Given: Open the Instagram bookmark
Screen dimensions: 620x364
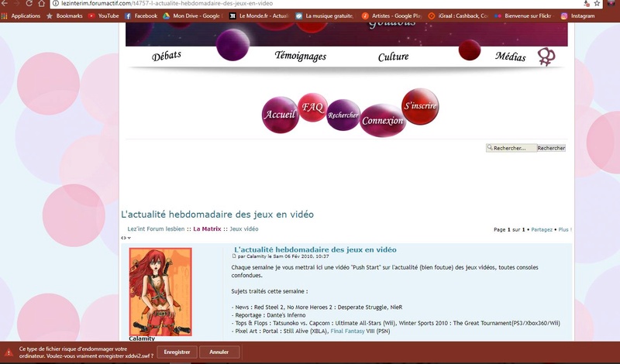Looking at the screenshot, I should click(577, 15).
